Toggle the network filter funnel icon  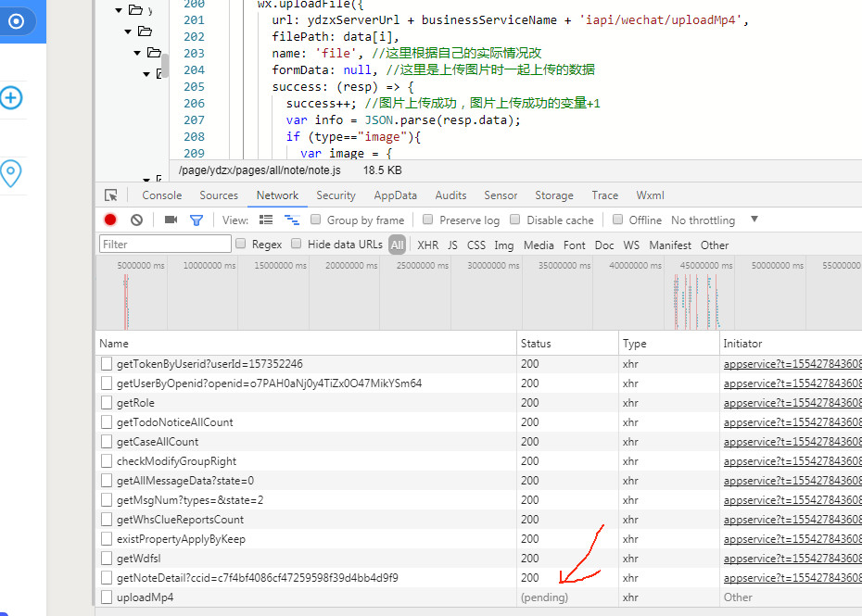196,220
